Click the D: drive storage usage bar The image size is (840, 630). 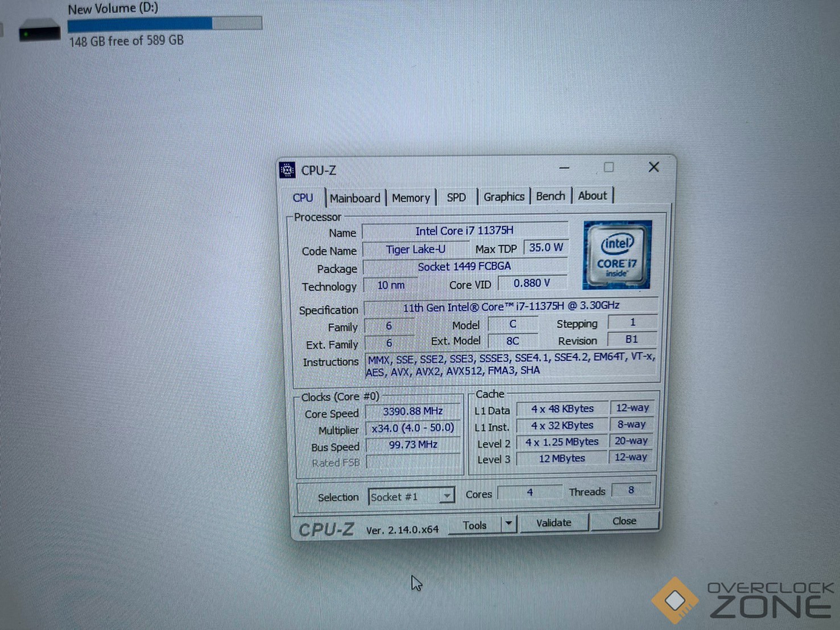pos(164,24)
